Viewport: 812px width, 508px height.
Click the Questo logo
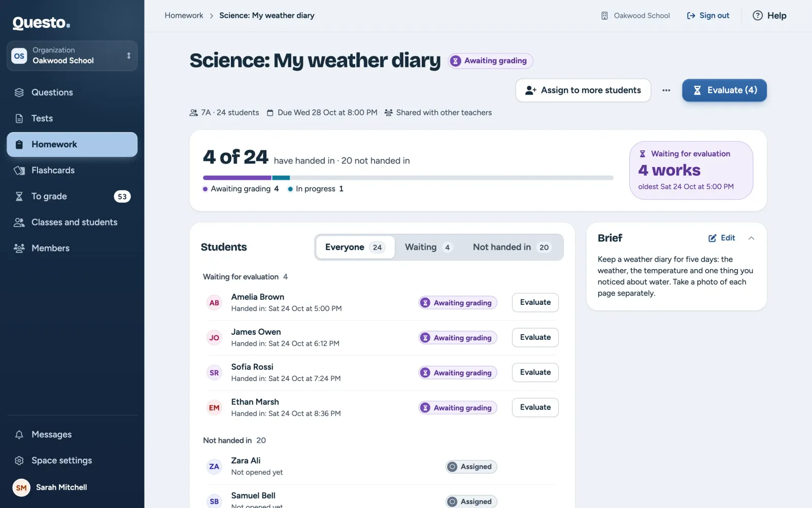[41, 23]
